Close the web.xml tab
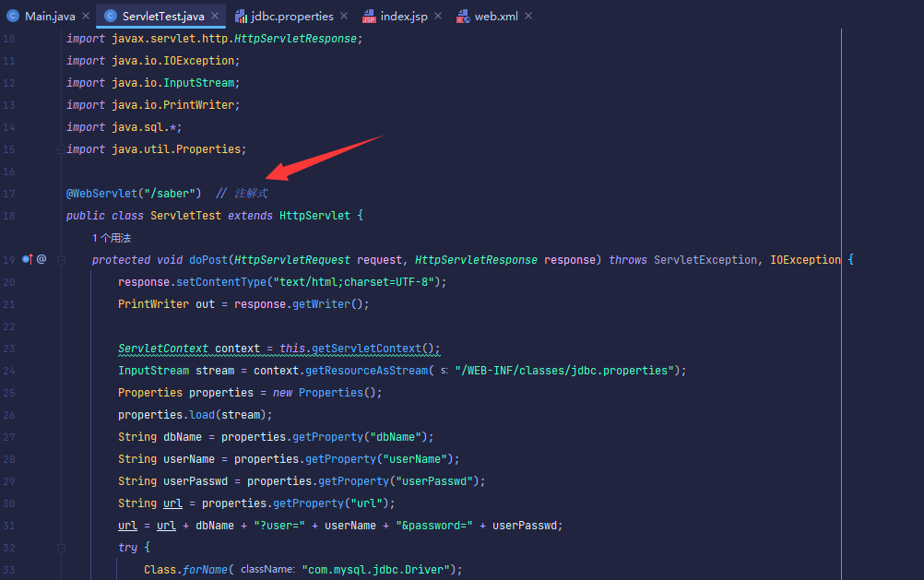Viewport: 924px width, 580px height. point(528,17)
